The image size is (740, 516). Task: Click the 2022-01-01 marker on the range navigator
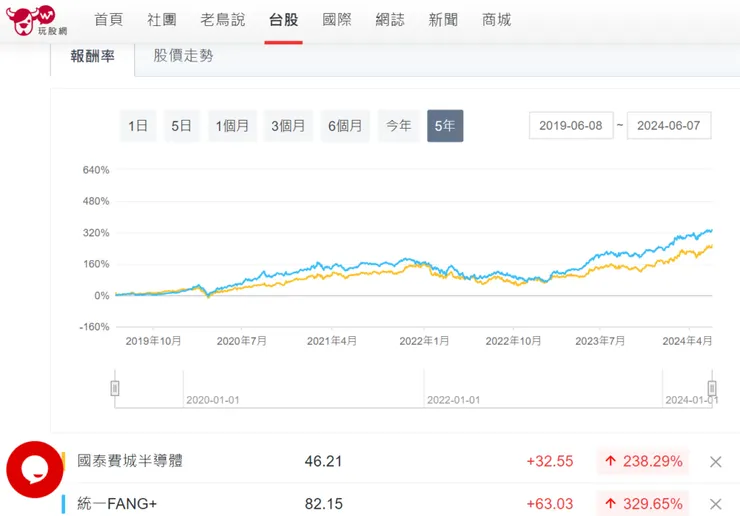[454, 400]
